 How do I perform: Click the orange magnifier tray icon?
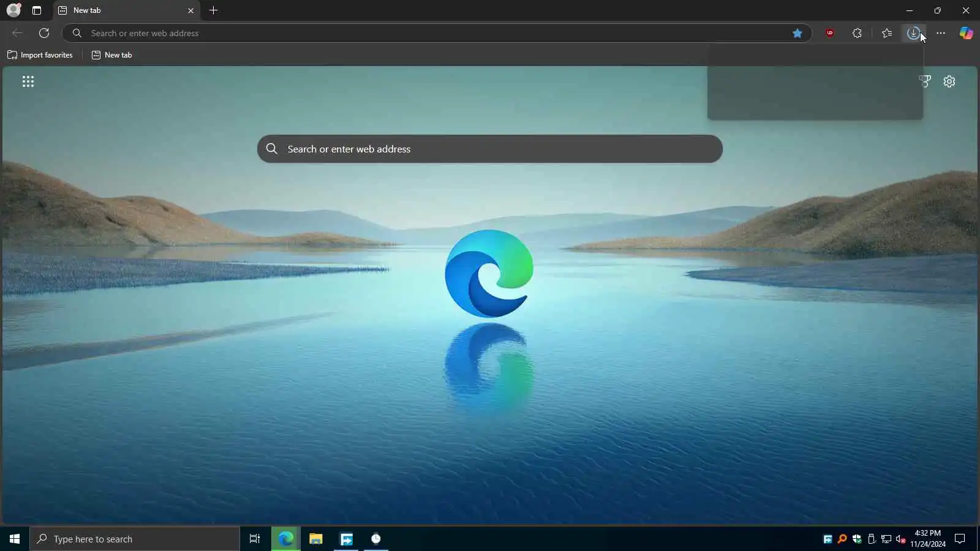point(842,539)
